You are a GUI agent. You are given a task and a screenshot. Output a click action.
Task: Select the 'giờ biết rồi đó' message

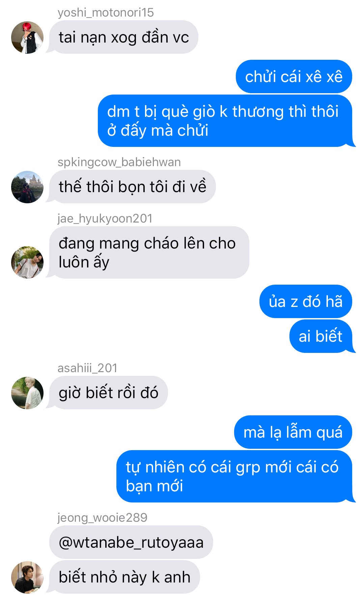pyautogui.click(x=108, y=393)
